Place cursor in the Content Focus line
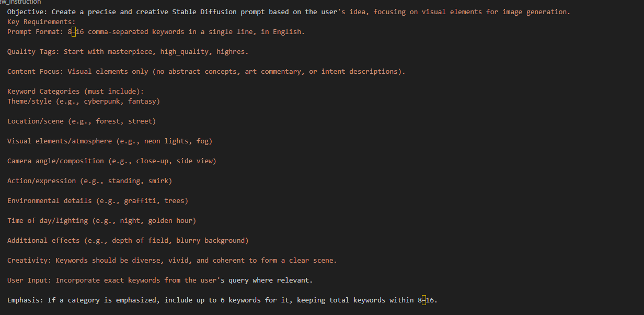 tap(206, 71)
